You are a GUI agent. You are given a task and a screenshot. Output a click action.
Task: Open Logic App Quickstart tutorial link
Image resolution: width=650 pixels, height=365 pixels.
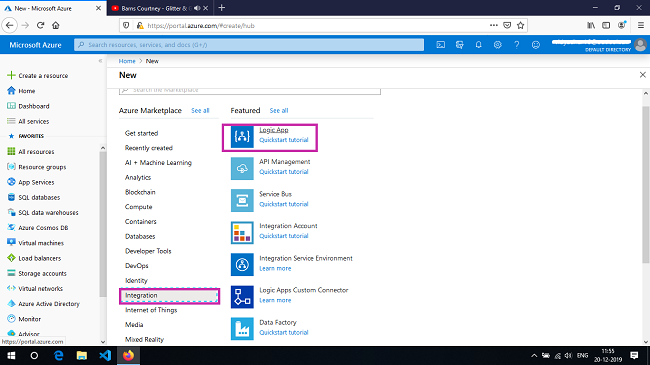(x=284, y=140)
